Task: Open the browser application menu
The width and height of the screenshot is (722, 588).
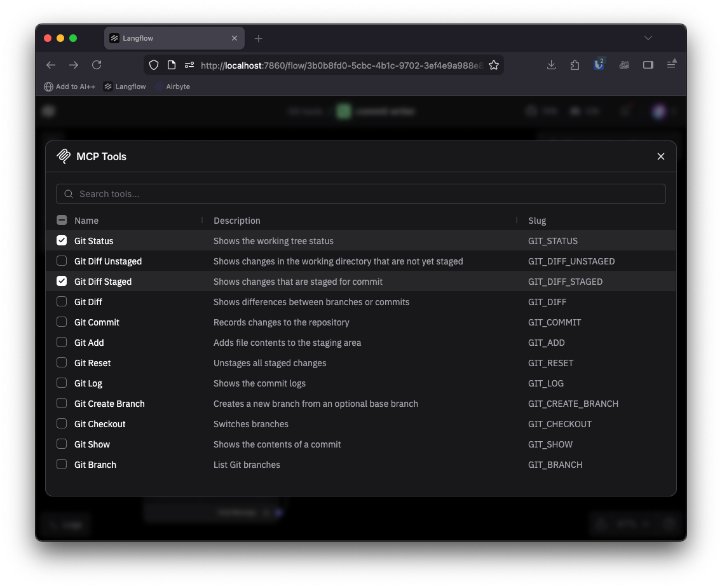Action: point(671,65)
